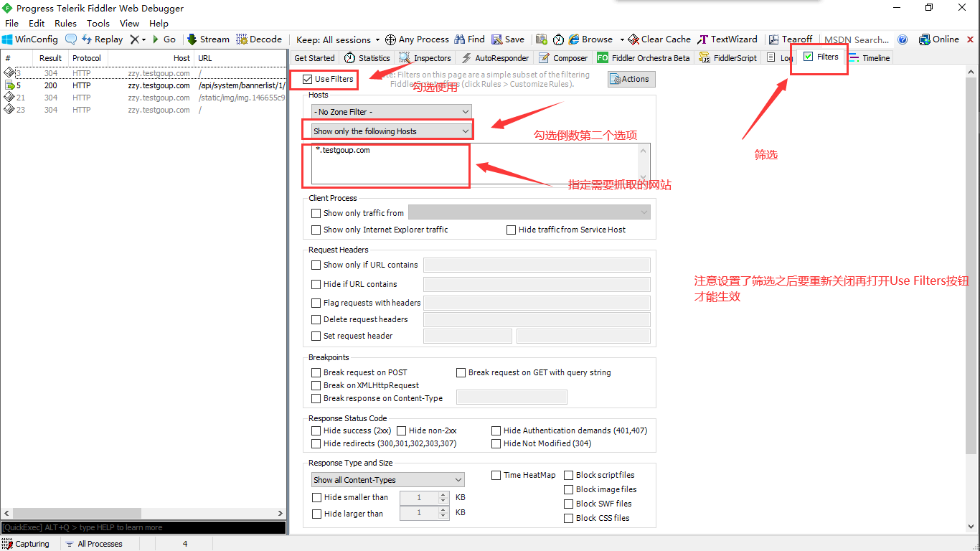Open the Rules menu
Viewport: 980px width, 551px height.
click(65, 23)
